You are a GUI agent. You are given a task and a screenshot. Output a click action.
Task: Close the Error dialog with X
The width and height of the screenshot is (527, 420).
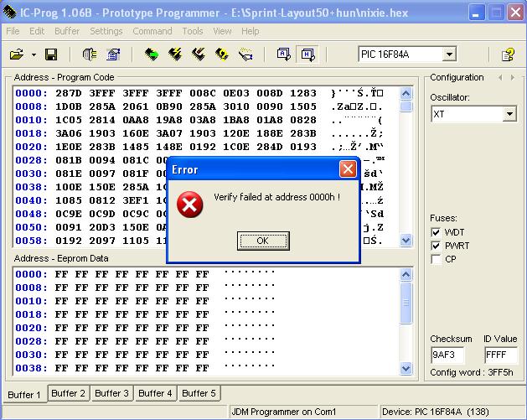click(348, 169)
